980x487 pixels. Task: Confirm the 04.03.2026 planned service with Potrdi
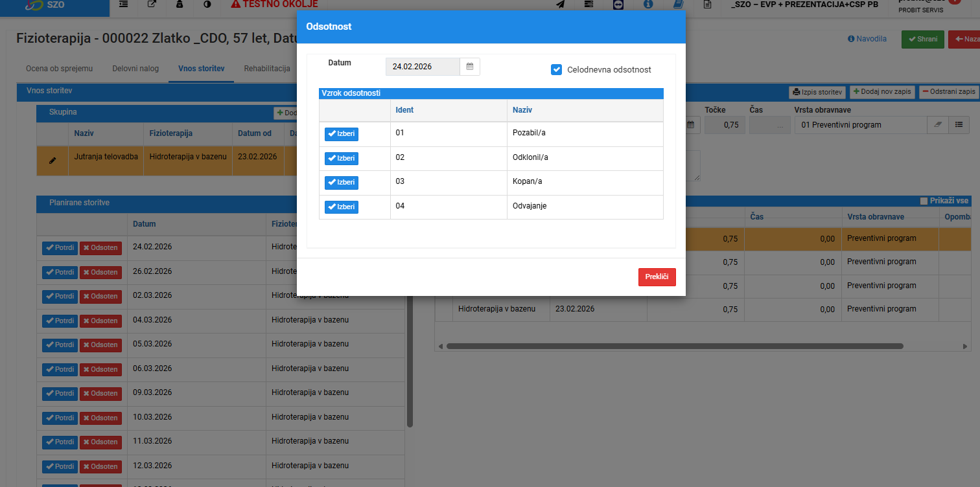click(x=60, y=321)
